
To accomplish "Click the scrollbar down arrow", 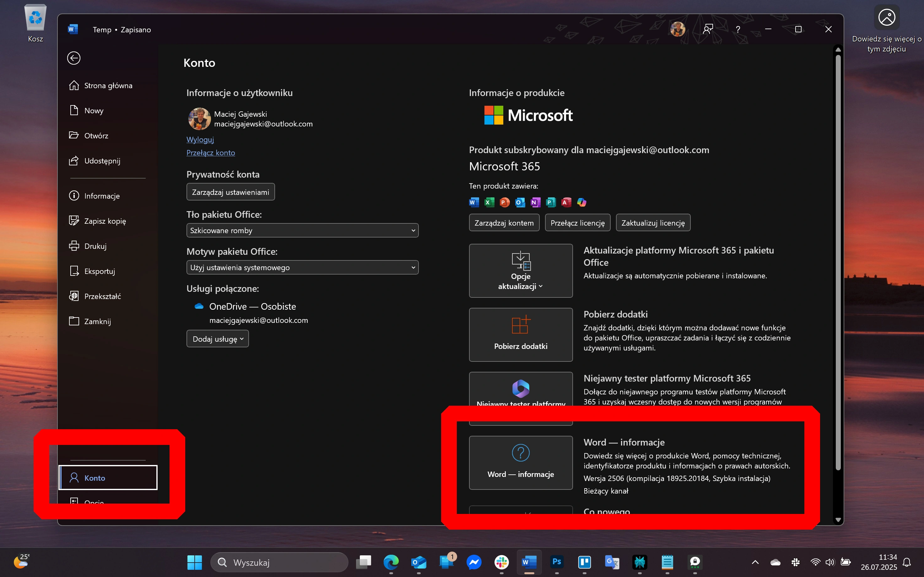I will tap(838, 520).
